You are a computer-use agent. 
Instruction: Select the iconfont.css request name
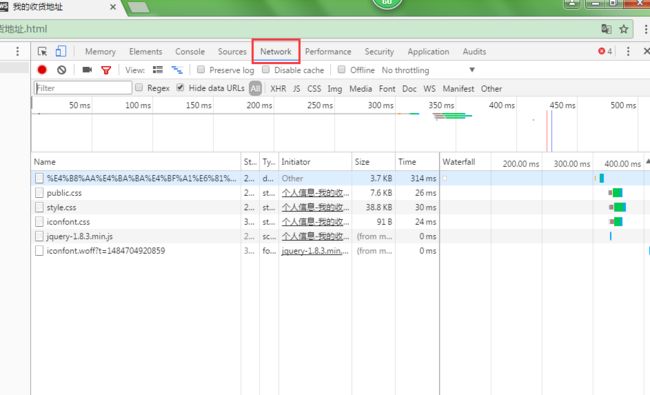(68, 222)
